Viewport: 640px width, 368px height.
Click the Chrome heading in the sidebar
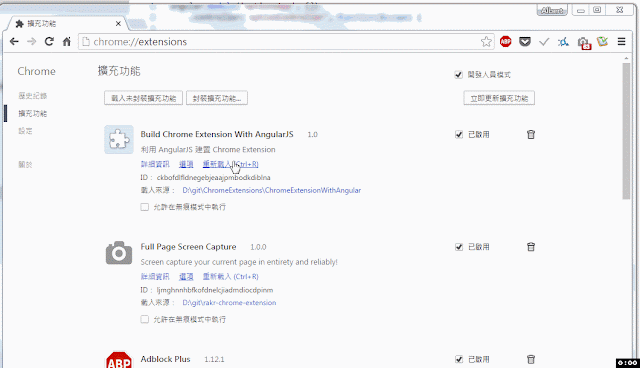[x=36, y=71]
